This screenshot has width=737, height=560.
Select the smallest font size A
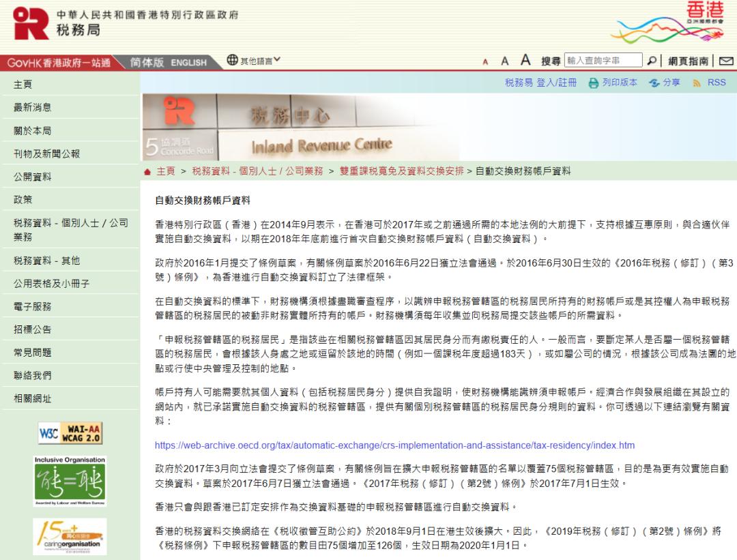486,62
